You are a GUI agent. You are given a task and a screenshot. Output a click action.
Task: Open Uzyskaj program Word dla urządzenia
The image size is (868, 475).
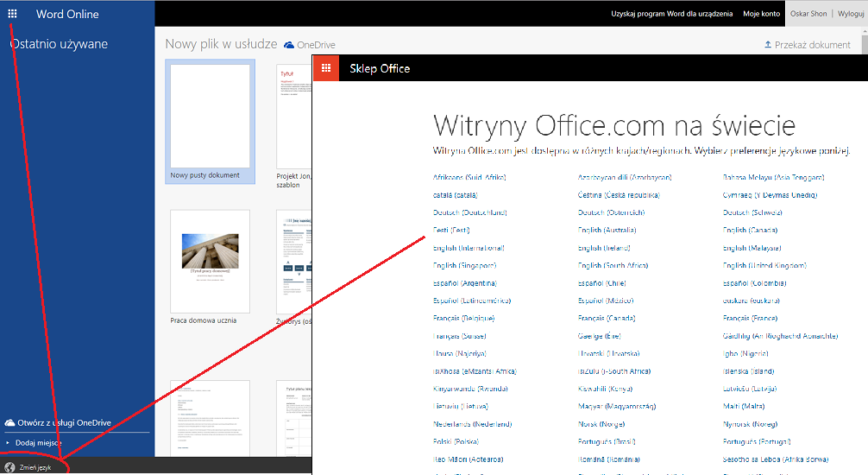pos(671,14)
